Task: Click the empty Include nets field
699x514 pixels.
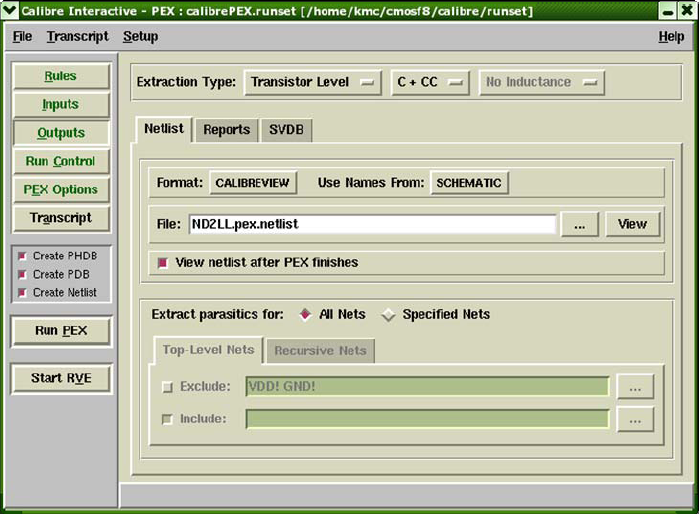Action: (428, 419)
